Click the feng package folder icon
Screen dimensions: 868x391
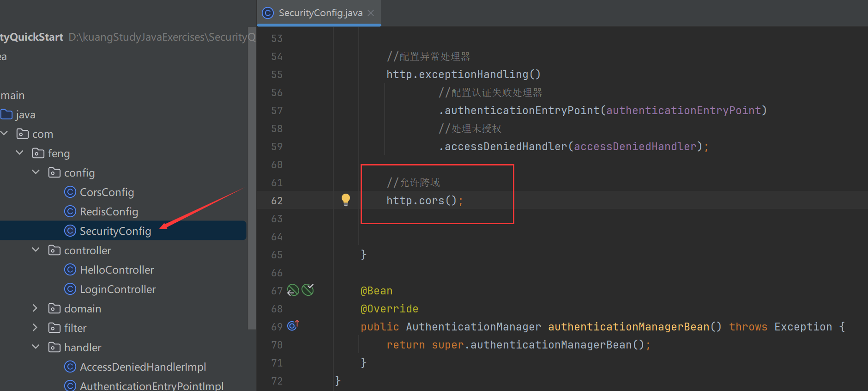pos(38,153)
